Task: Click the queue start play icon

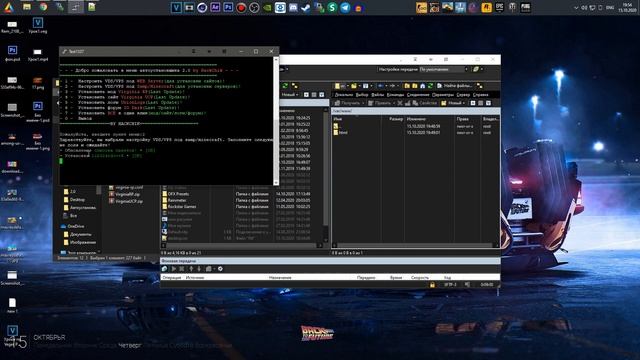Action: pos(173,269)
